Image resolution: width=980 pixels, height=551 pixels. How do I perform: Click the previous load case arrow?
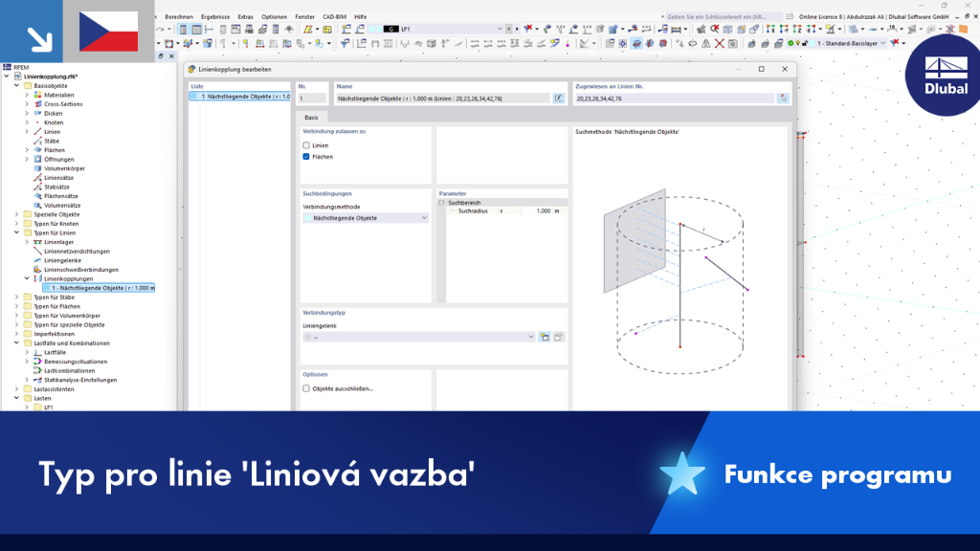pyautogui.click(x=509, y=29)
